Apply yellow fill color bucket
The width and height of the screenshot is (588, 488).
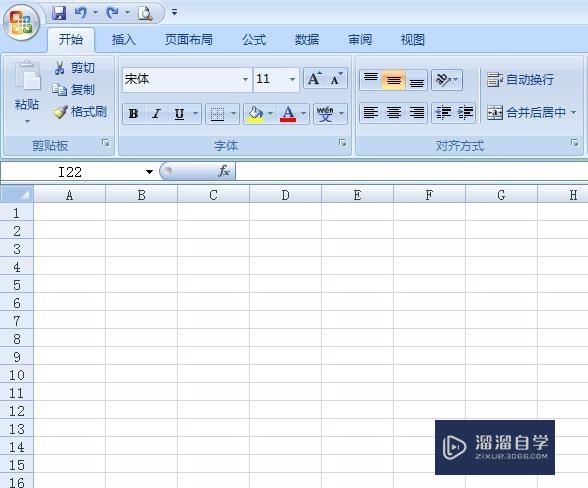[x=255, y=114]
